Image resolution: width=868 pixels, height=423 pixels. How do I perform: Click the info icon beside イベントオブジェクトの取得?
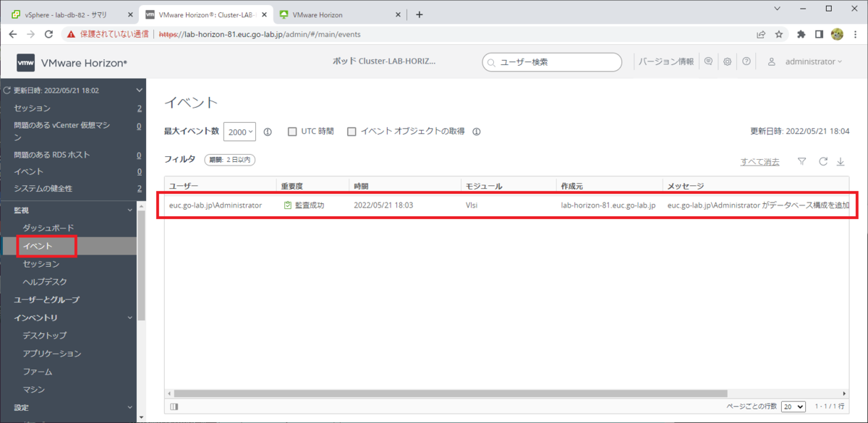click(x=477, y=132)
